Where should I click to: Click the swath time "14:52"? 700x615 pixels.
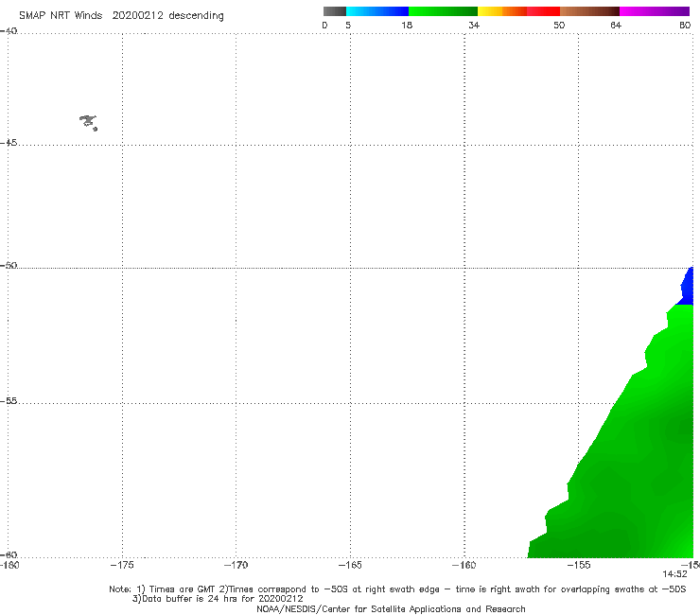(674, 574)
